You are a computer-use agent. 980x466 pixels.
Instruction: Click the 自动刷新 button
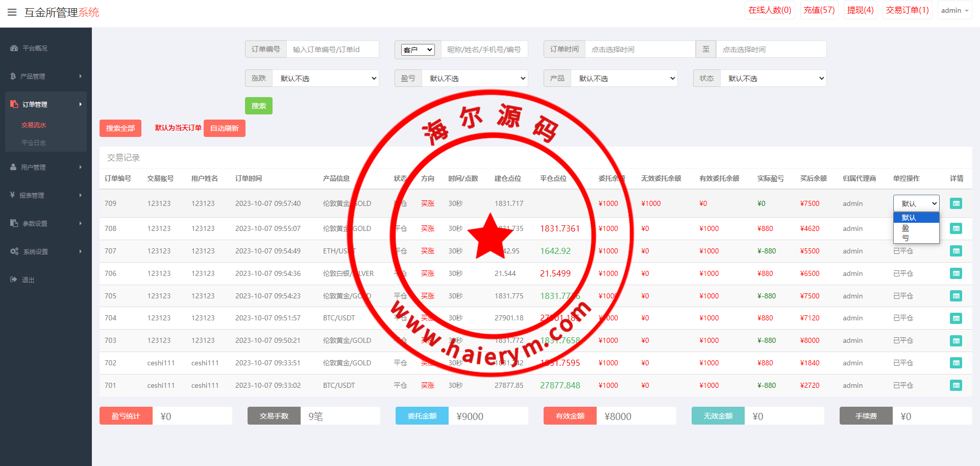click(224, 128)
